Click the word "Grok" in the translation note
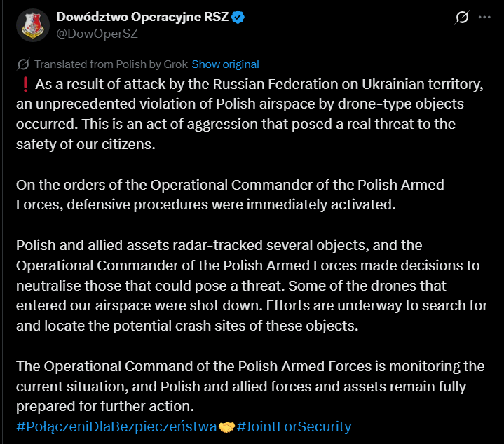 point(175,64)
